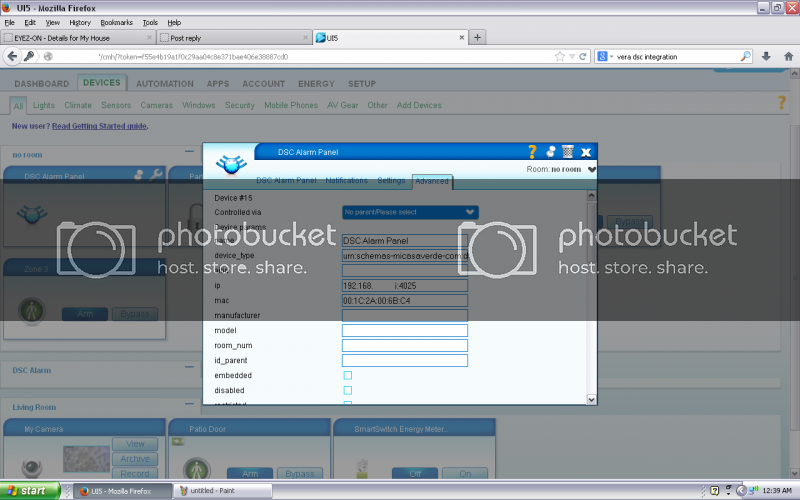Open the downloads arrow icon
This screenshot has width=800, height=500.
coord(766,57)
